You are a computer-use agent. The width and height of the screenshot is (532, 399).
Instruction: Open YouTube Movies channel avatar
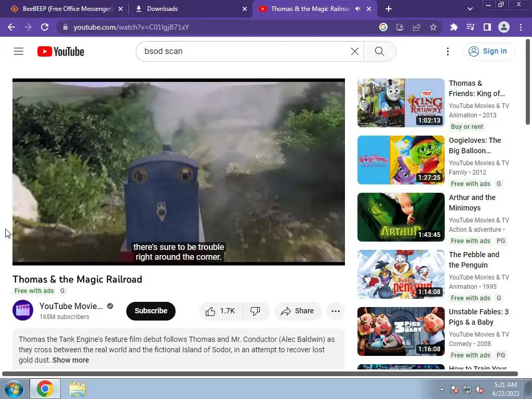(23, 310)
